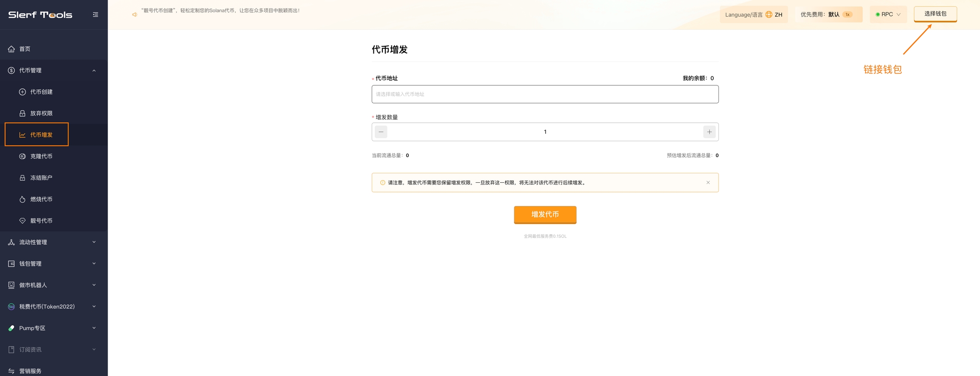The width and height of the screenshot is (980, 376).
Task: Click the home icon labeled 首页
Action: (x=11, y=49)
